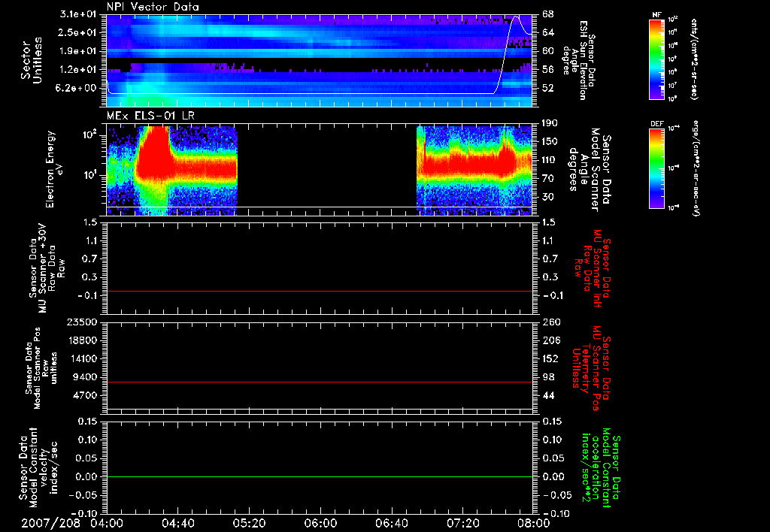This screenshot has width=770, height=532.
Task: Click the 06:40 time axis label
Action: point(391,523)
